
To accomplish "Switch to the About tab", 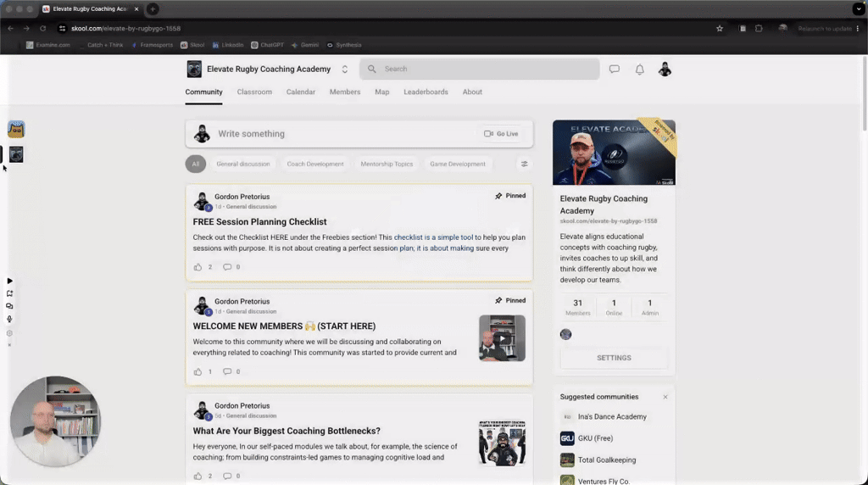I will click(x=472, y=92).
